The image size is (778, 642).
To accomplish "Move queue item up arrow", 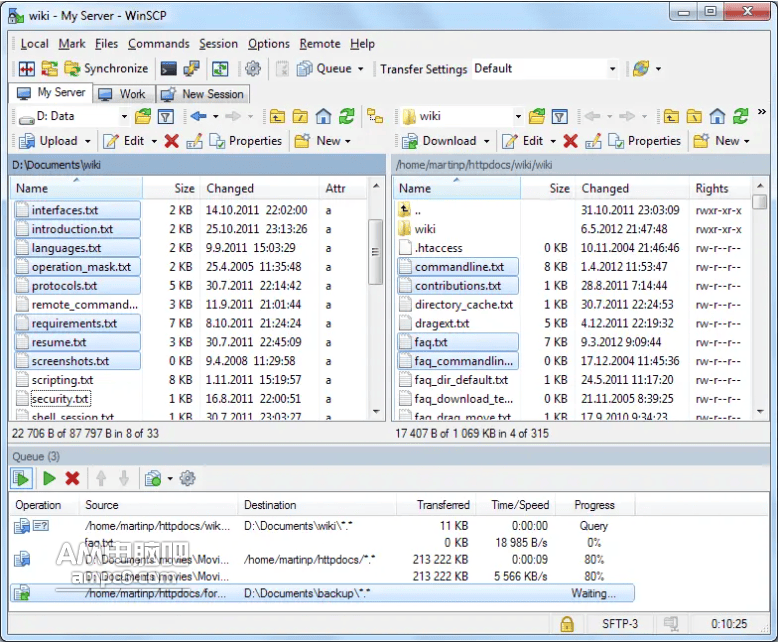I will coord(101,478).
